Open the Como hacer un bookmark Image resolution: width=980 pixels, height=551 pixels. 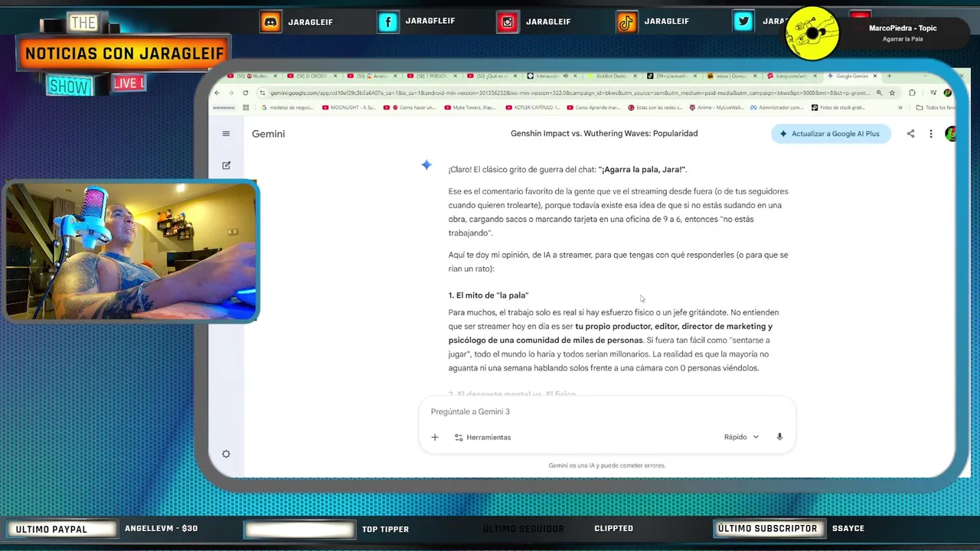409,107
